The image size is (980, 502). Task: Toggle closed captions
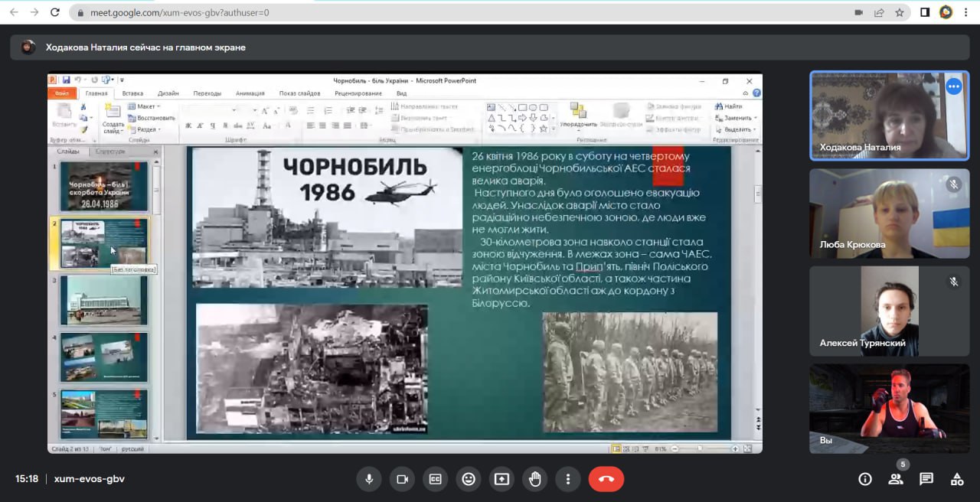(435, 479)
